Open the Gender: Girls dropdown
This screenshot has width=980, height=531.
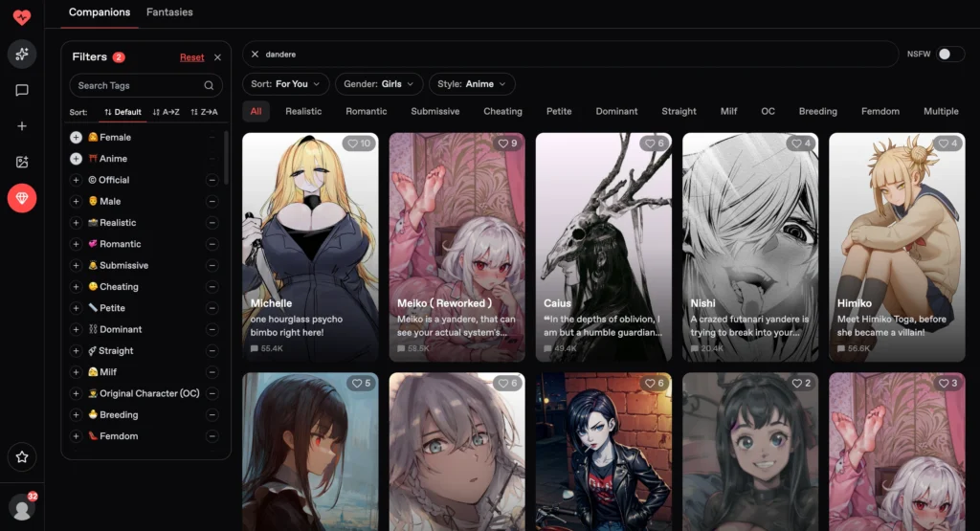point(379,84)
